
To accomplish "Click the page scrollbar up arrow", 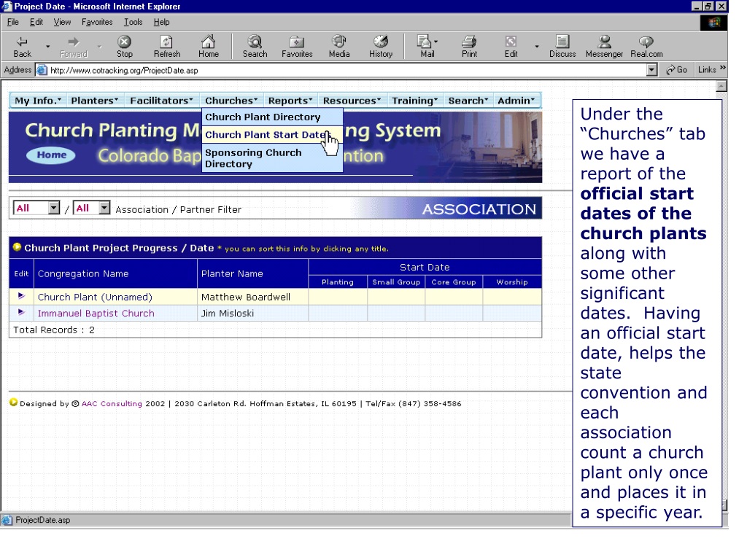I will pyautogui.click(x=721, y=86).
